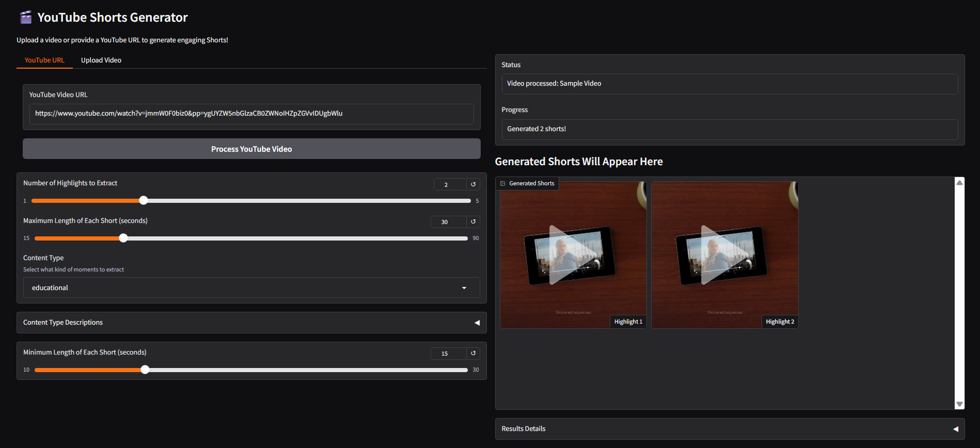The width and height of the screenshot is (980, 448).
Task: Click the Status field reading Video processed
Action: tap(730, 84)
